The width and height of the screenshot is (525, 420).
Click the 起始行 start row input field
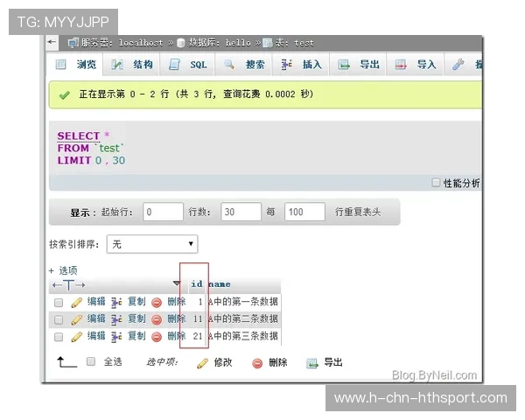click(163, 212)
